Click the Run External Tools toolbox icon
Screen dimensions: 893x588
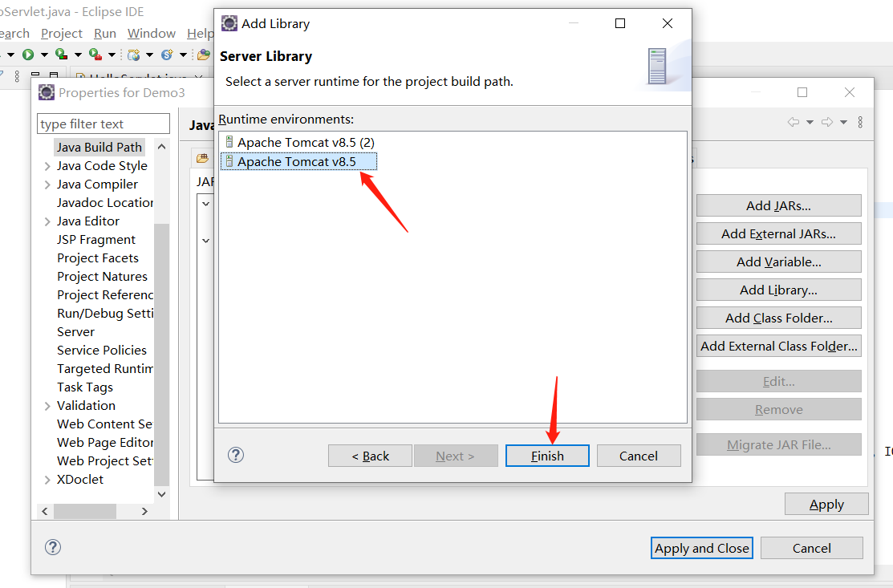pyautogui.click(x=95, y=55)
